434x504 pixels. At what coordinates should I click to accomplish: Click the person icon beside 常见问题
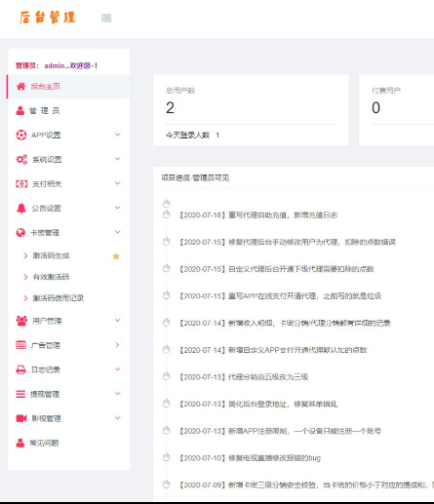tap(20, 443)
